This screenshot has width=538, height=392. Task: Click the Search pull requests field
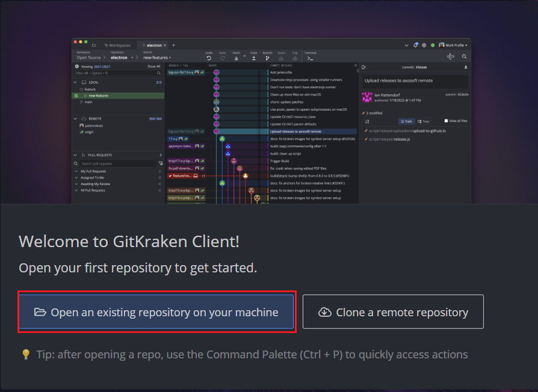tap(118, 164)
